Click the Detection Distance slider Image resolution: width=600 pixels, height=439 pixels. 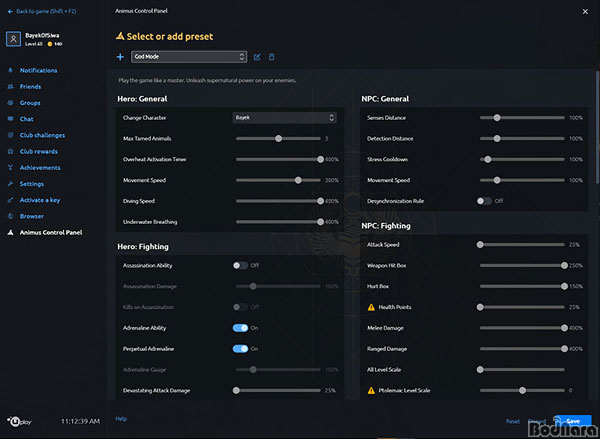pyautogui.click(x=522, y=139)
